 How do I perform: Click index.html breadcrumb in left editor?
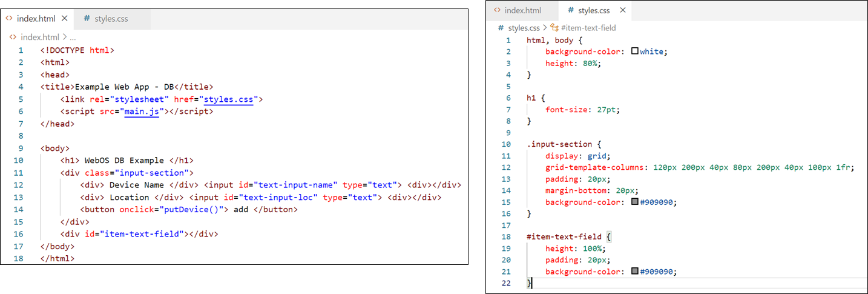coord(39,37)
